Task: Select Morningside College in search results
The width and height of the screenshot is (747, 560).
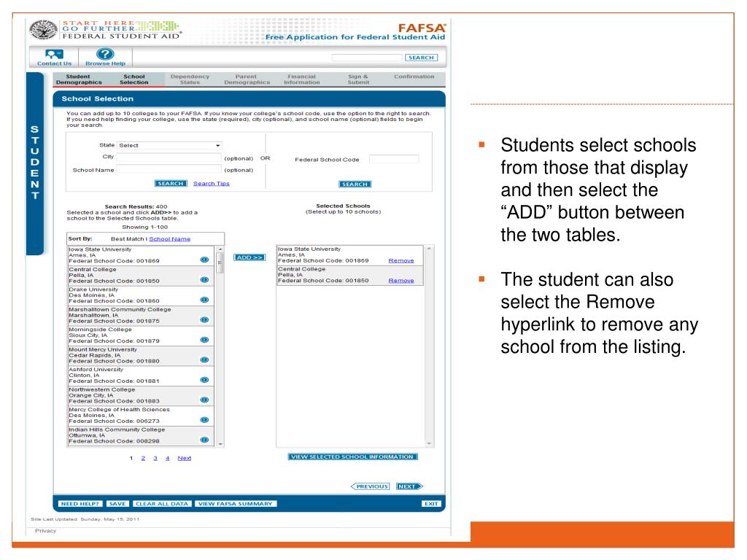Action: tap(141, 335)
